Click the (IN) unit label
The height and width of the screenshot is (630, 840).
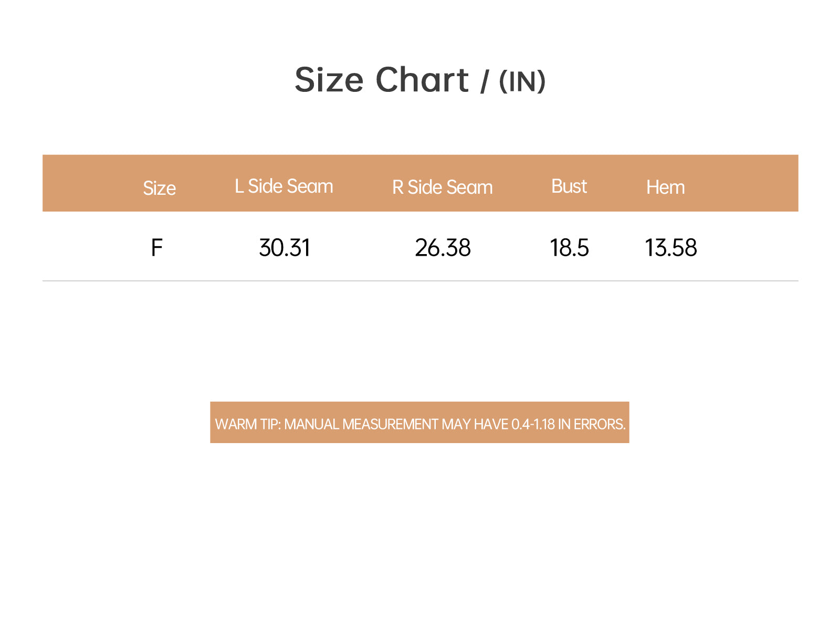(x=522, y=81)
